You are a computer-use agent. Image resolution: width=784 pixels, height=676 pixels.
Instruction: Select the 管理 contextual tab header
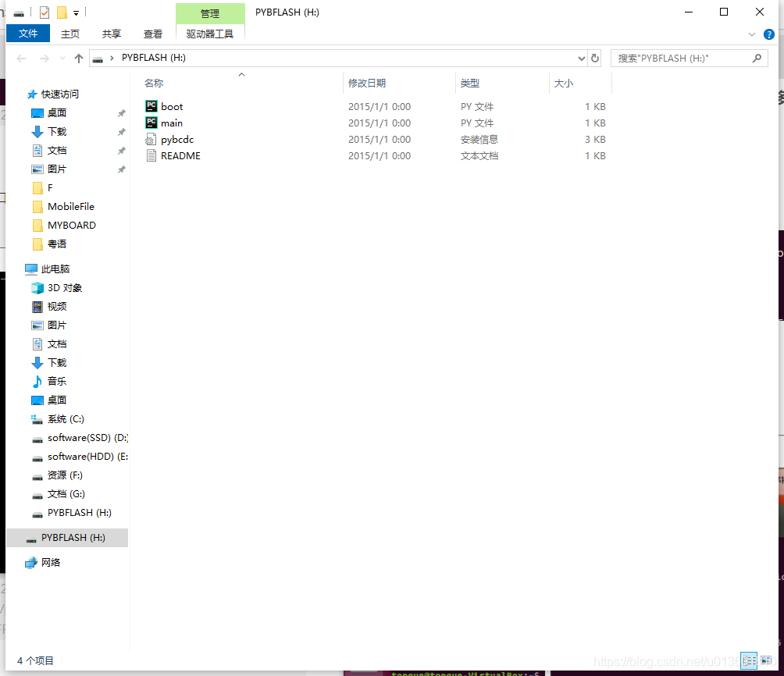(x=210, y=13)
